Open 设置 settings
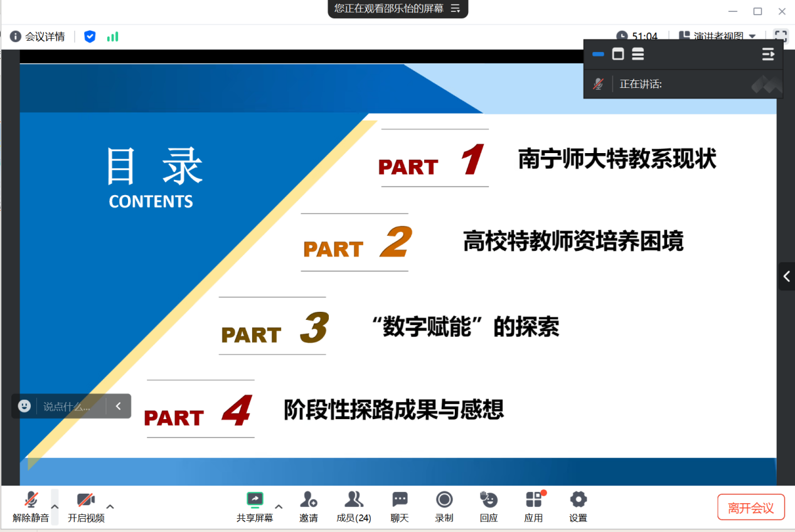Image resolution: width=795 pixels, height=532 pixels. 578,506
